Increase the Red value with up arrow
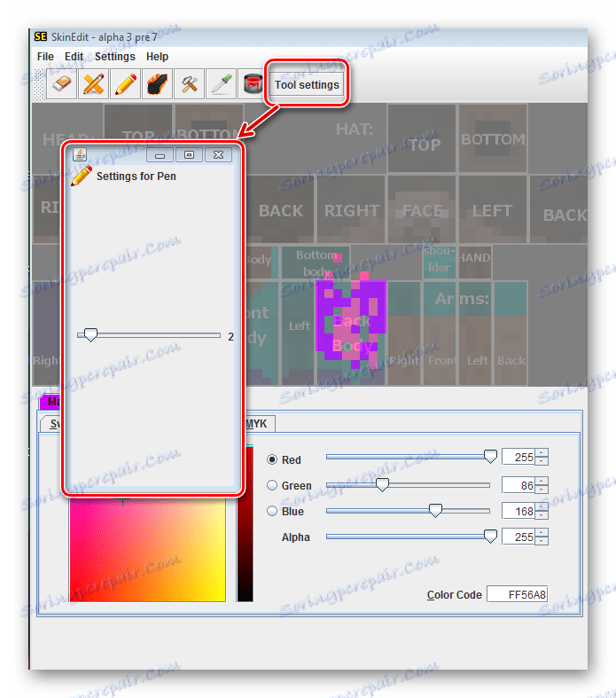 point(542,452)
